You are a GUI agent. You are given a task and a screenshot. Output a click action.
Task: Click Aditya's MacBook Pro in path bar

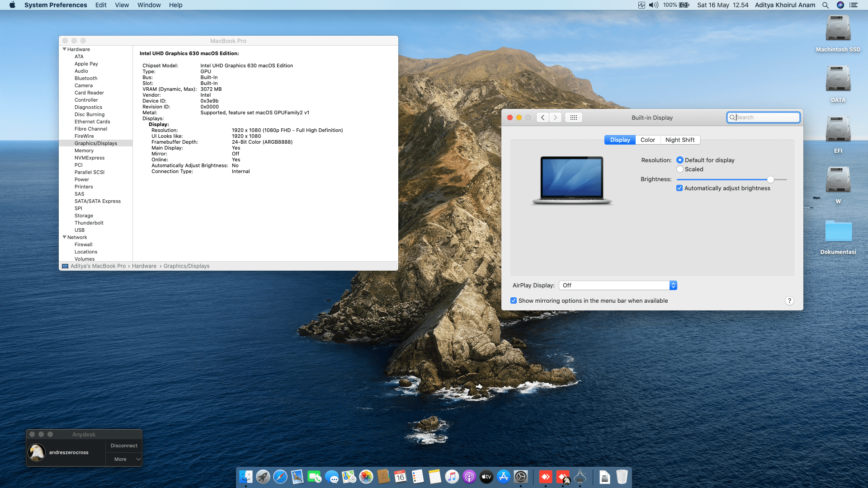(x=98, y=266)
